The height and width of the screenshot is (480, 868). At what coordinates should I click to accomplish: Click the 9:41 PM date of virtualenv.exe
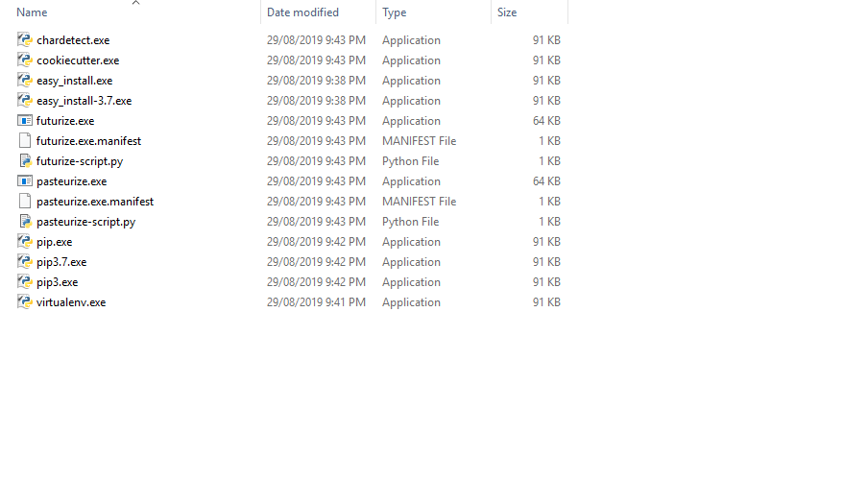pos(316,302)
